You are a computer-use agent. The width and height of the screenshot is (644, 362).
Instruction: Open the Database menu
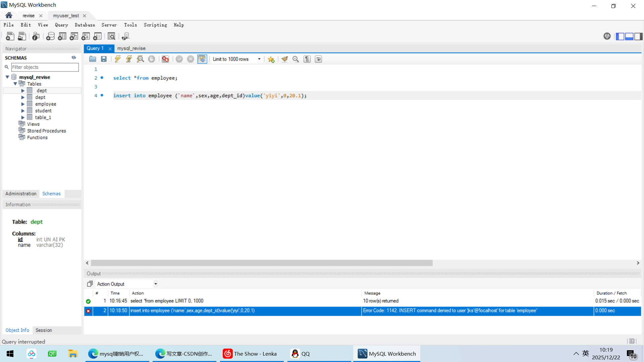point(85,25)
